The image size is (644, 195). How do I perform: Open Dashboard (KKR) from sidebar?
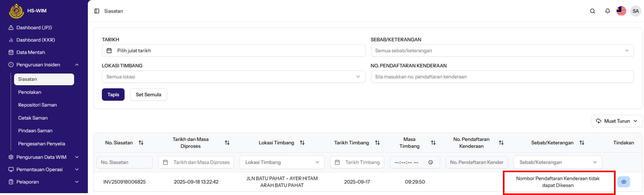point(36,40)
